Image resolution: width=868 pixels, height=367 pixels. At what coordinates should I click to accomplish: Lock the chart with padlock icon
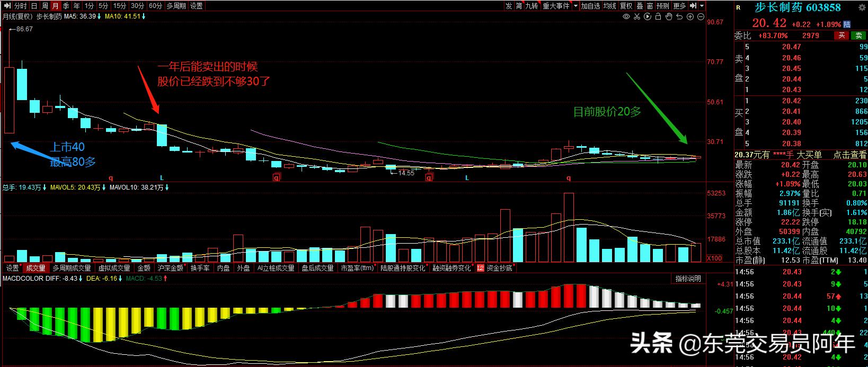pyautogui.click(x=658, y=16)
